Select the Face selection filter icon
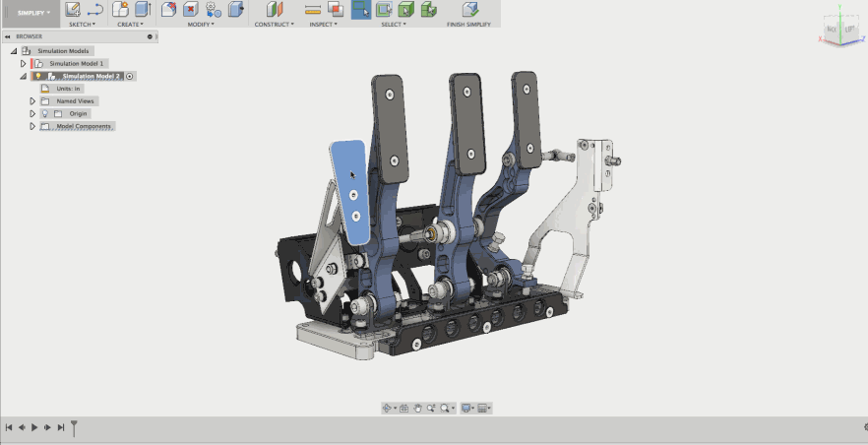868x445 pixels. [384, 9]
